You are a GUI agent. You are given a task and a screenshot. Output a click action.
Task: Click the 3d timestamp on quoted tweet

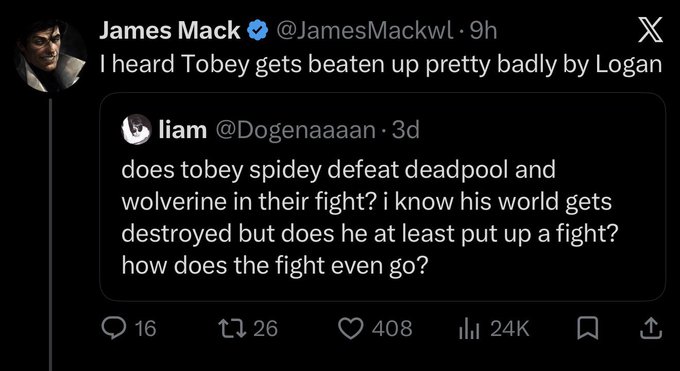click(405, 130)
